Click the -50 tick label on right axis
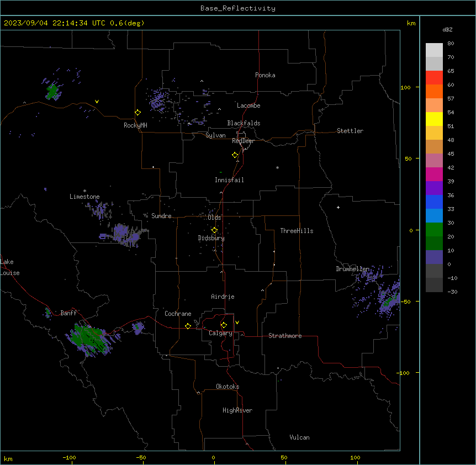 click(405, 302)
